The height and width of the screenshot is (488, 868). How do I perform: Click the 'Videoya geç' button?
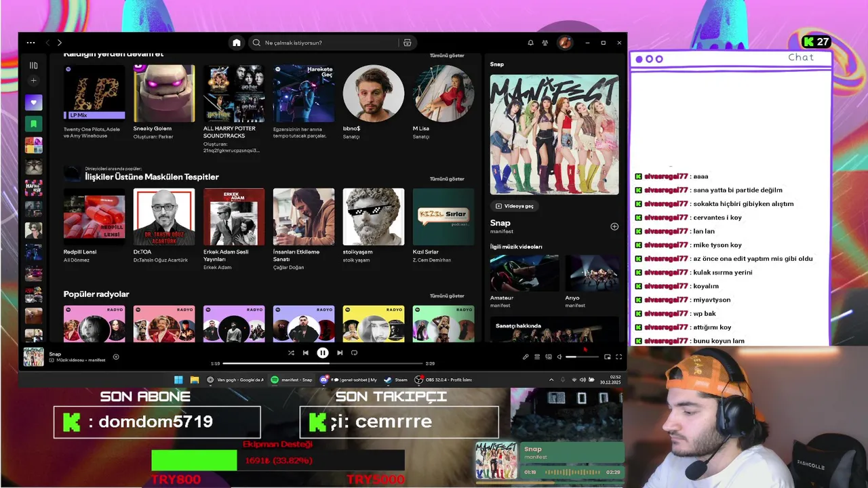(x=515, y=206)
